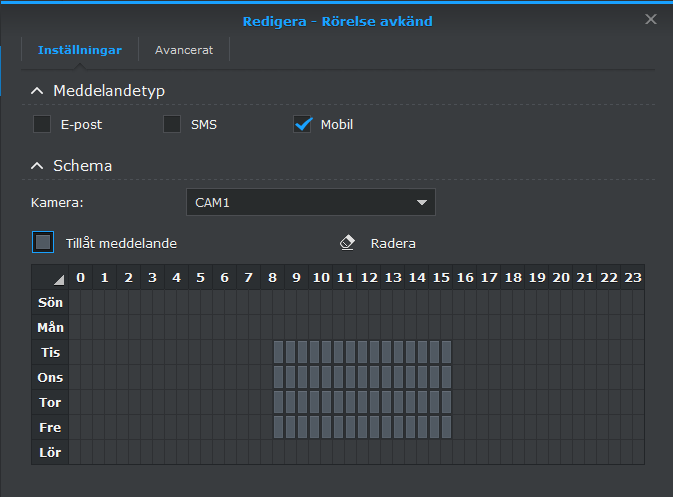Viewport: 673px width, 497px height.
Task: Switch to the Inställningar tab
Action: 80,49
